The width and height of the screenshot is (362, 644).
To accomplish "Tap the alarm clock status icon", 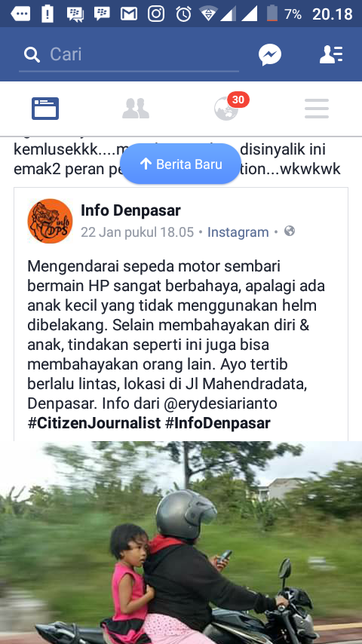I will click(183, 14).
